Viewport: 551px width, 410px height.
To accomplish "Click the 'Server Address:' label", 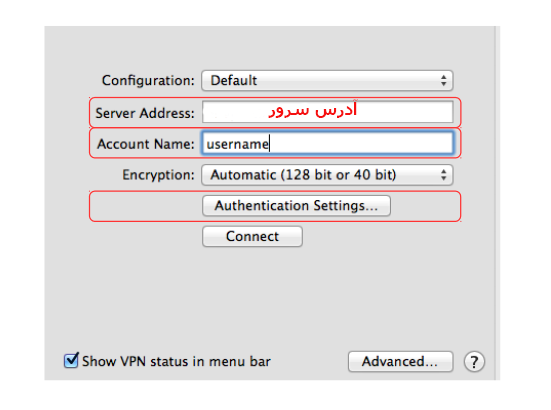I will pyautogui.click(x=145, y=113).
